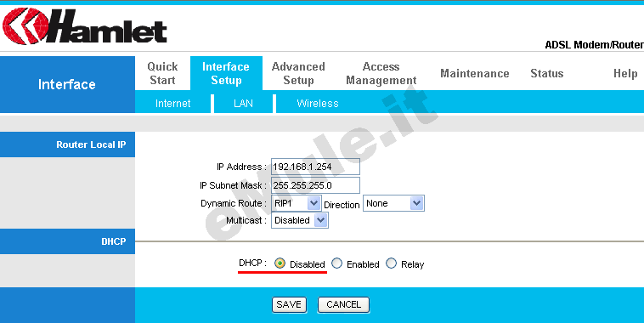Screen dimensions: 644x323
Task: Open the Dynamic Route dropdown
Action: (x=297, y=203)
